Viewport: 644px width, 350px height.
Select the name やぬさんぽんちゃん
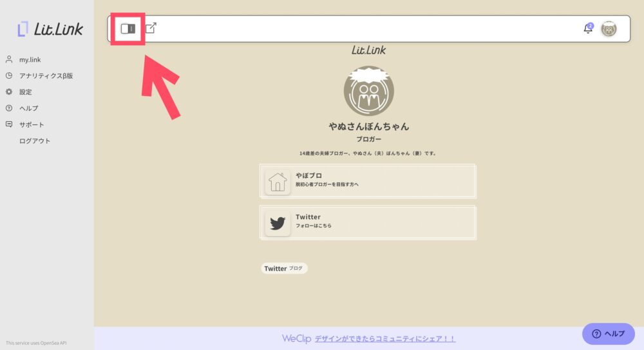coord(369,127)
